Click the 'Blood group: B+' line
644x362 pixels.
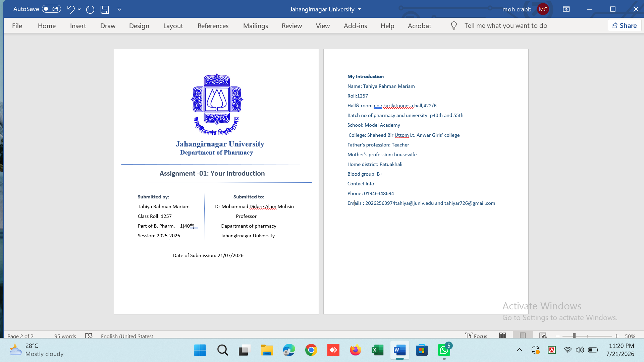tap(365, 174)
